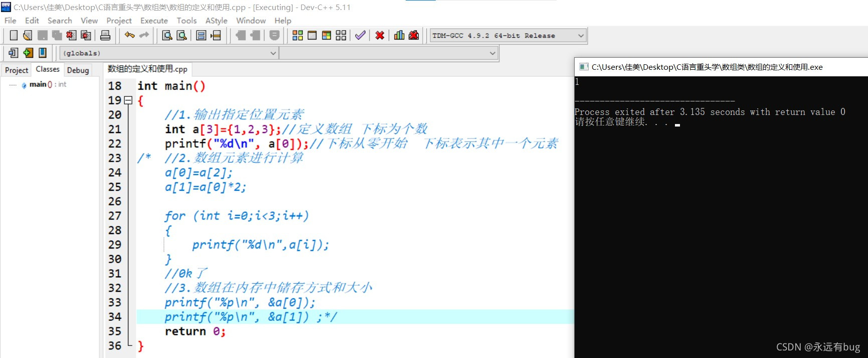The width and height of the screenshot is (868, 358).
Task: Open the Edit menu
Action: pyautogui.click(x=32, y=21)
